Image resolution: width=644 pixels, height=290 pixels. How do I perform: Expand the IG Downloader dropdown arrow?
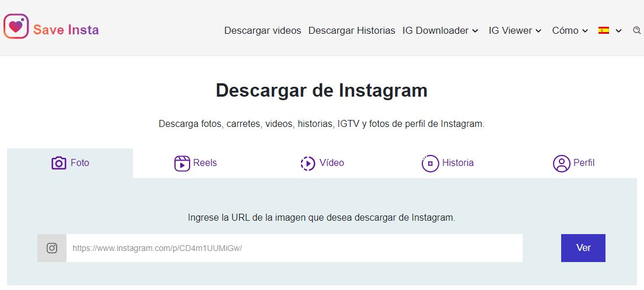(x=475, y=31)
